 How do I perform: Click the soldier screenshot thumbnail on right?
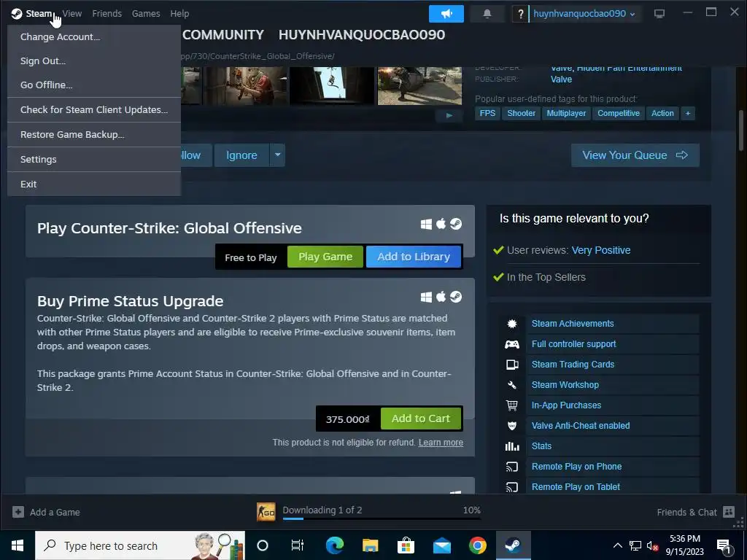419,86
